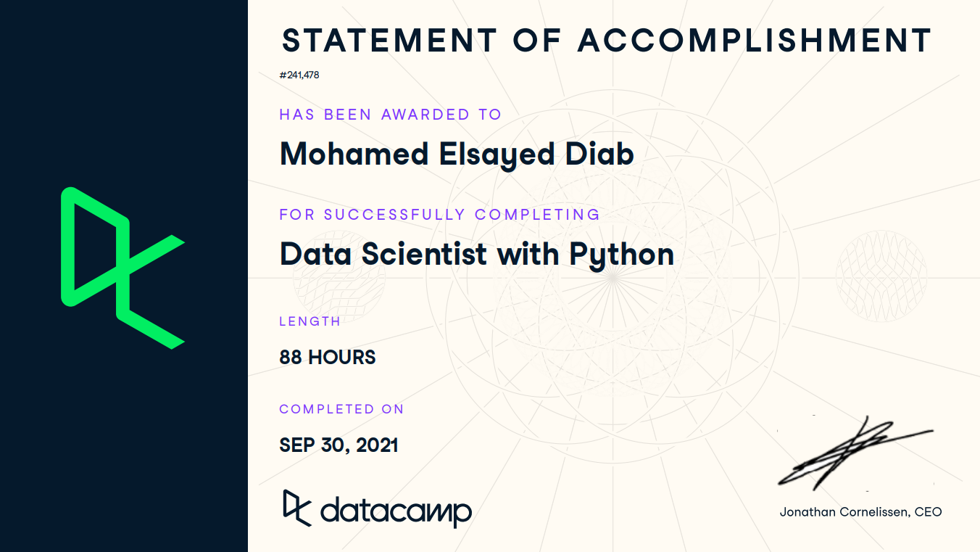Click the center of the radiating line pattern
This screenshot has height=552, width=980.
click(612, 278)
